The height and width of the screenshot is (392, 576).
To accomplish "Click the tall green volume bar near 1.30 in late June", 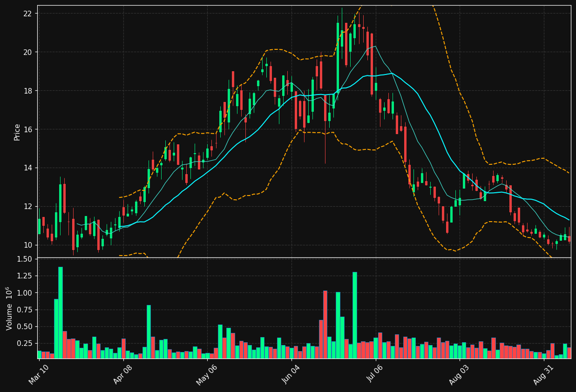I will [355, 315].
